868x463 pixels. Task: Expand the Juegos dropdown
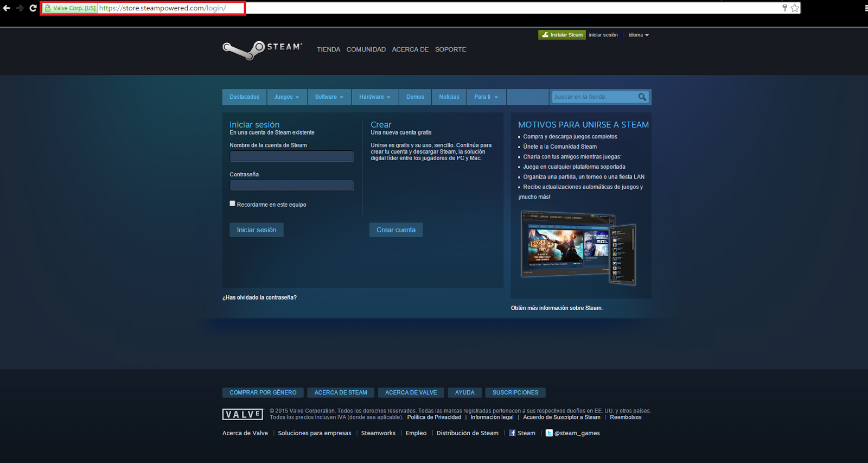pyautogui.click(x=286, y=97)
